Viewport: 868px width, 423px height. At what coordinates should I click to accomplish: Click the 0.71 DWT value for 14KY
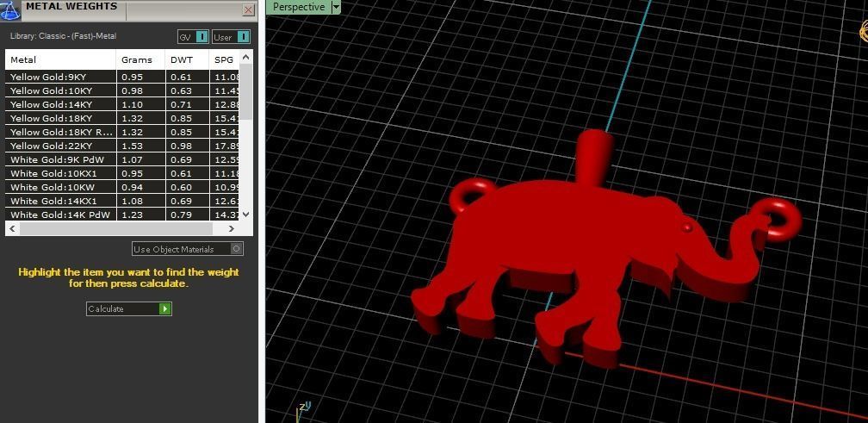coord(180,104)
